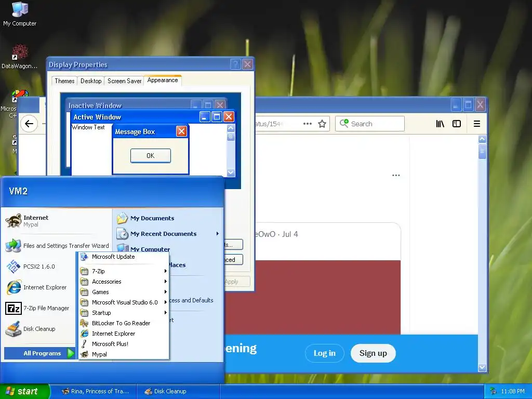Click the Start button
532x399 pixels.
(x=25, y=391)
